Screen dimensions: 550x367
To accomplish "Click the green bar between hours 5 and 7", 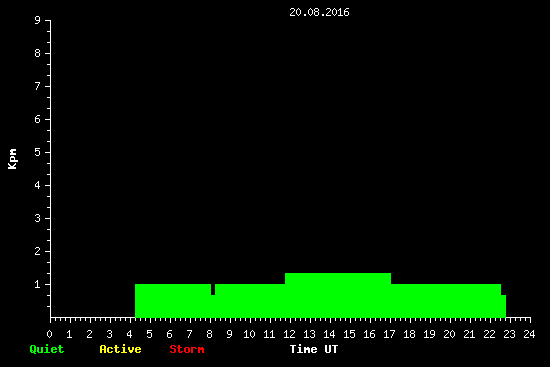I will [x=170, y=301].
